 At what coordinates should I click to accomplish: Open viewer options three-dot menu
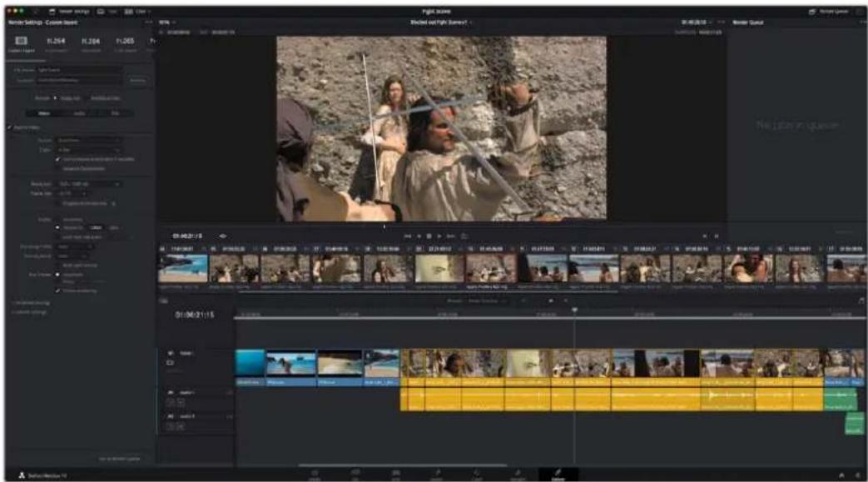[x=721, y=22]
